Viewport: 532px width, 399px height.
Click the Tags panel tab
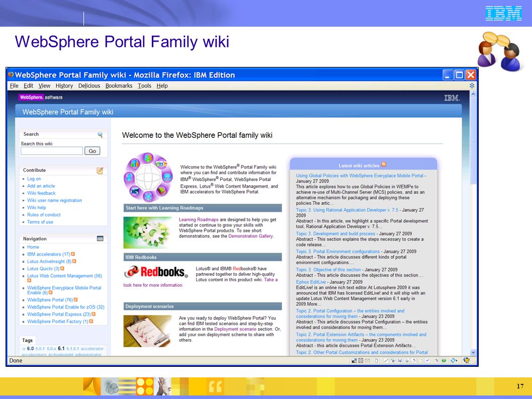28,340
